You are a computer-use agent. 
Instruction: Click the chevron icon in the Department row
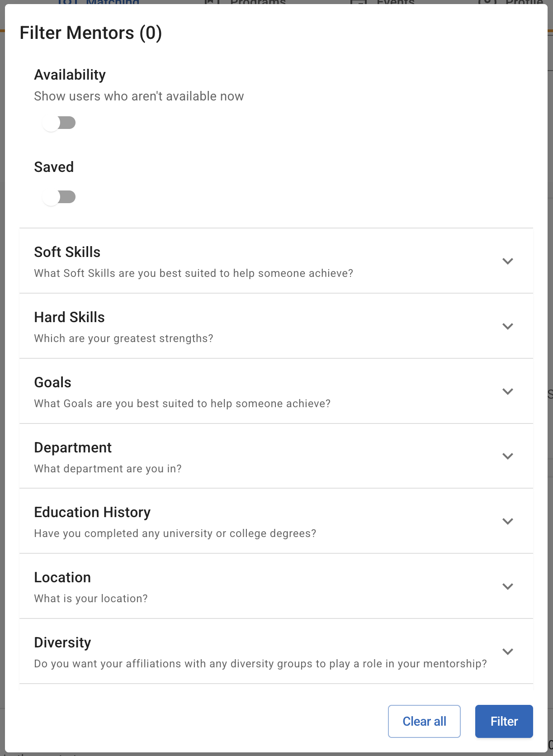(x=507, y=456)
